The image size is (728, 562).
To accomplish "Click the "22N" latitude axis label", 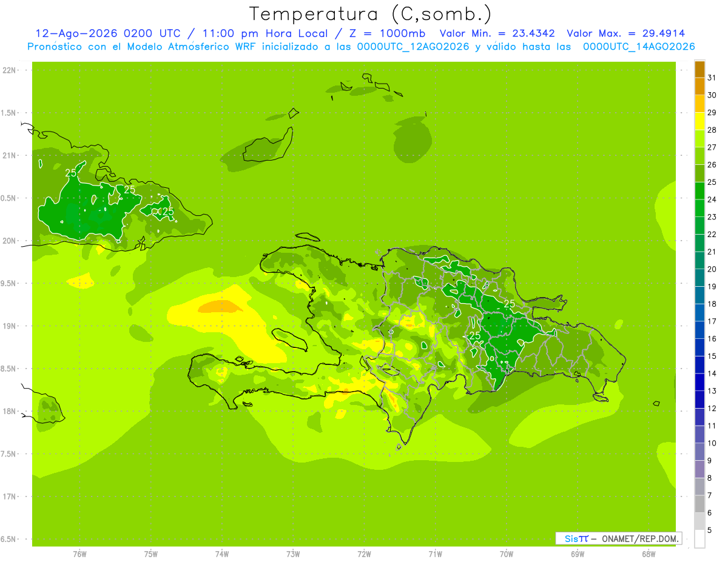I will click(x=9, y=70).
